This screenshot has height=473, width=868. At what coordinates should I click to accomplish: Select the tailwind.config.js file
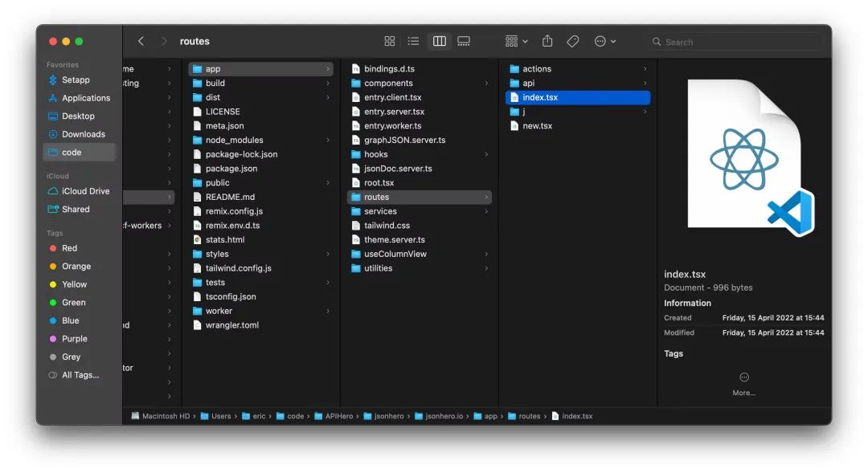pyautogui.click(x=238, y=268)
